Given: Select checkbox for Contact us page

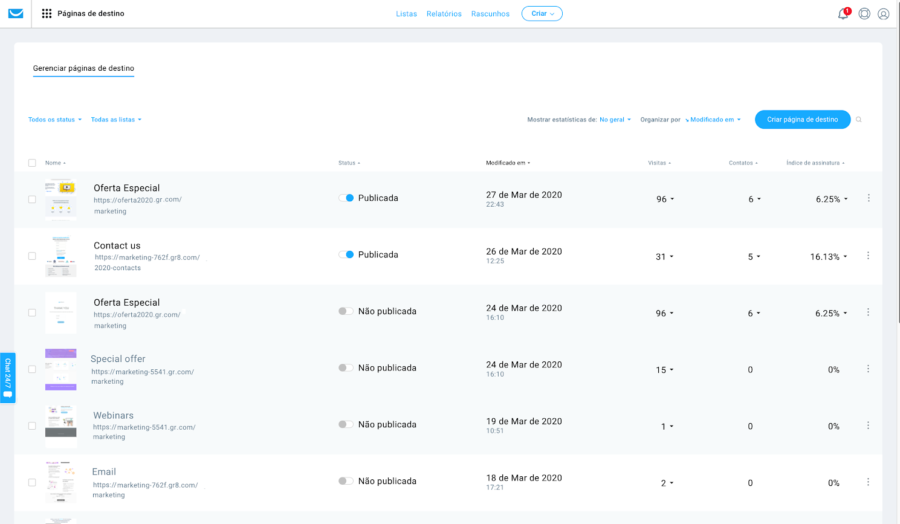Looking at the screenshot, I should point(32,256).
